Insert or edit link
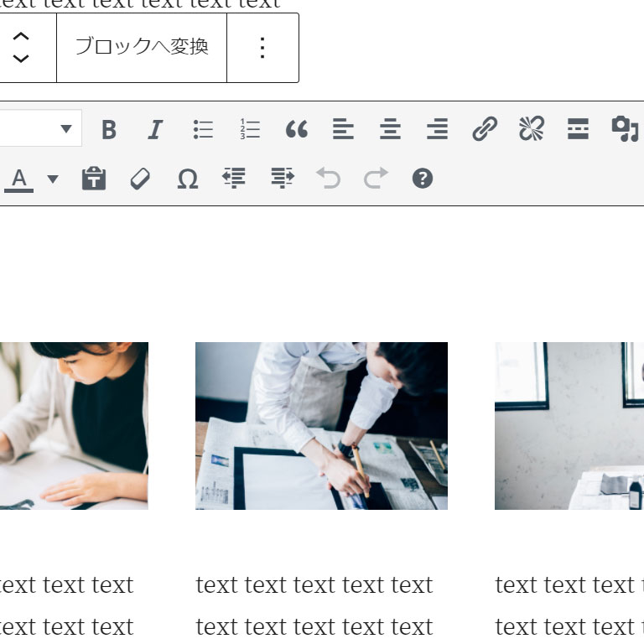The width and height of the screenshot is (644, 644). click(x=485, y=129)
